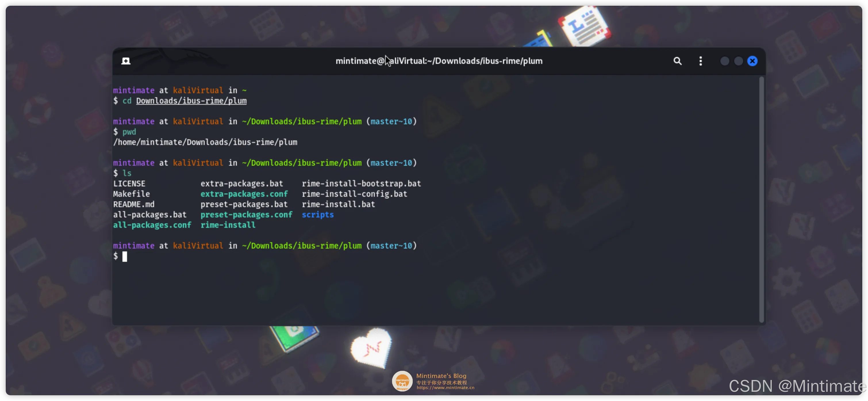Screen dimensions: 868x401
Task: Click the ls command text
Action: click(x=127, y=173)
